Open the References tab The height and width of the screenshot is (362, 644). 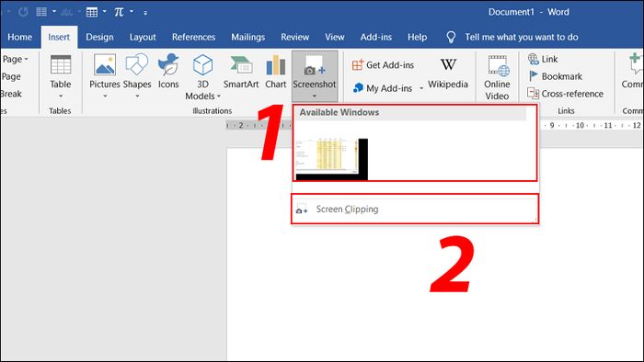[193, 37]
